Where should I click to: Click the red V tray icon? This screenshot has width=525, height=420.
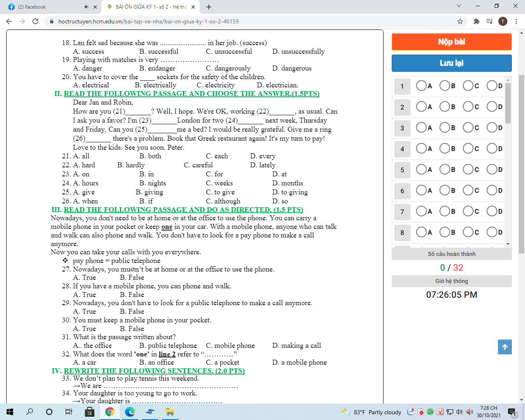(x=440, y=412)
